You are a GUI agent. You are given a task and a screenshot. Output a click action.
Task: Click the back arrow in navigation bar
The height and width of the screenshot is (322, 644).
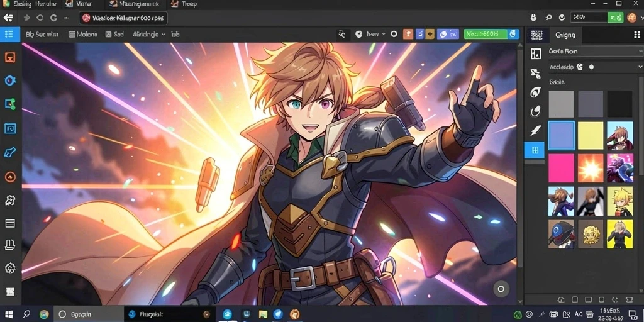coord(8,18)
